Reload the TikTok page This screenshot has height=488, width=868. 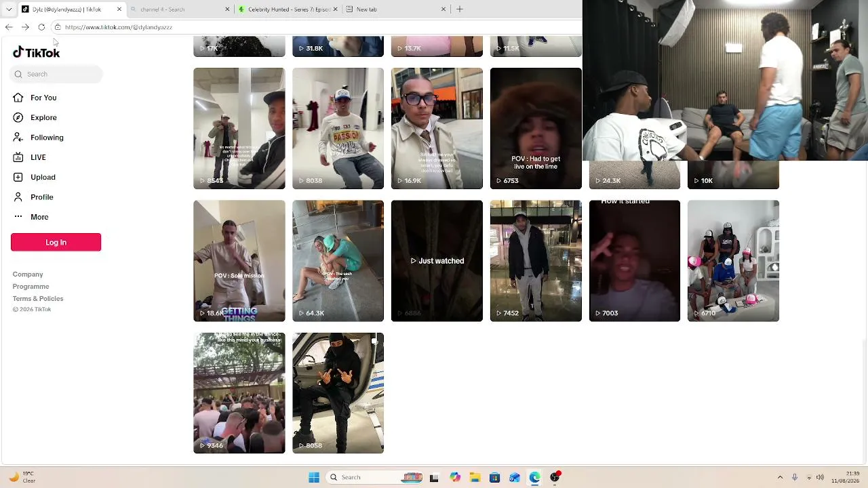click(41, 27)
